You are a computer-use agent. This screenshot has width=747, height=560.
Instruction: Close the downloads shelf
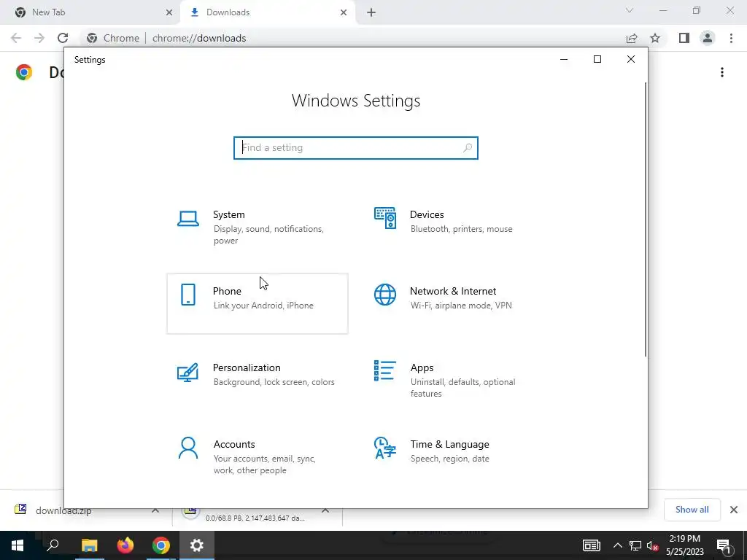734,510
